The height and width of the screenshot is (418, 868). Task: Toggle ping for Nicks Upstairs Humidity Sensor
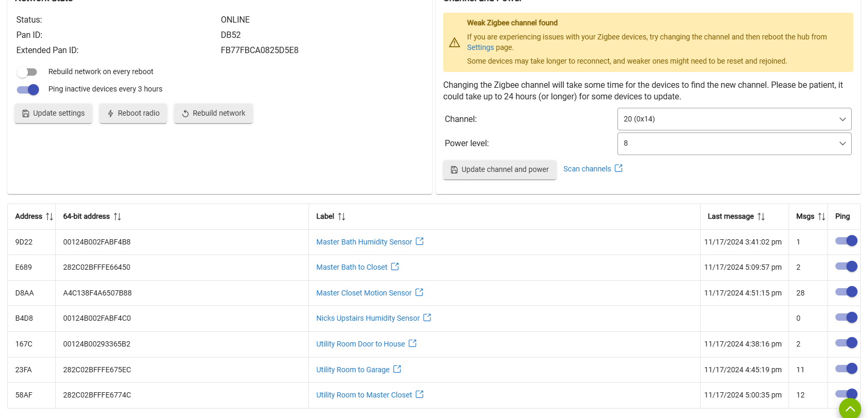[846, 317]
